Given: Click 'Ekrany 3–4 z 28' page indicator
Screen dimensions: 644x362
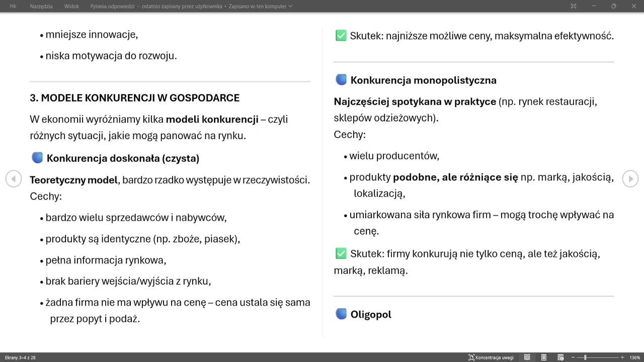Looking at the screenshot, I should (x=20, y=357).
